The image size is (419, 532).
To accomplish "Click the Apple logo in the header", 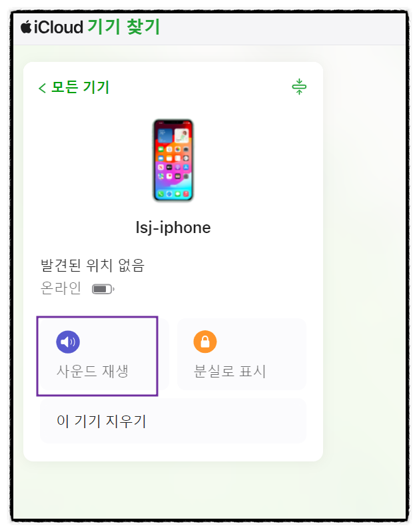I will (x=26, y=27).
